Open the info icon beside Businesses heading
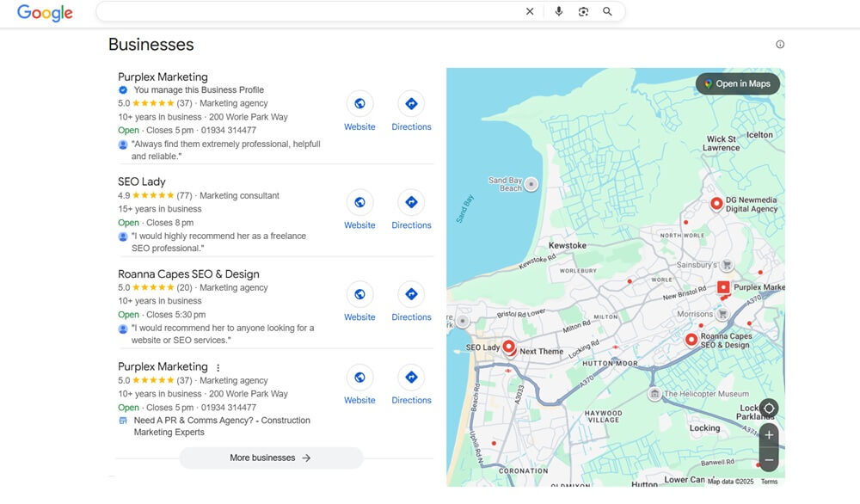 tap(780, 45)
